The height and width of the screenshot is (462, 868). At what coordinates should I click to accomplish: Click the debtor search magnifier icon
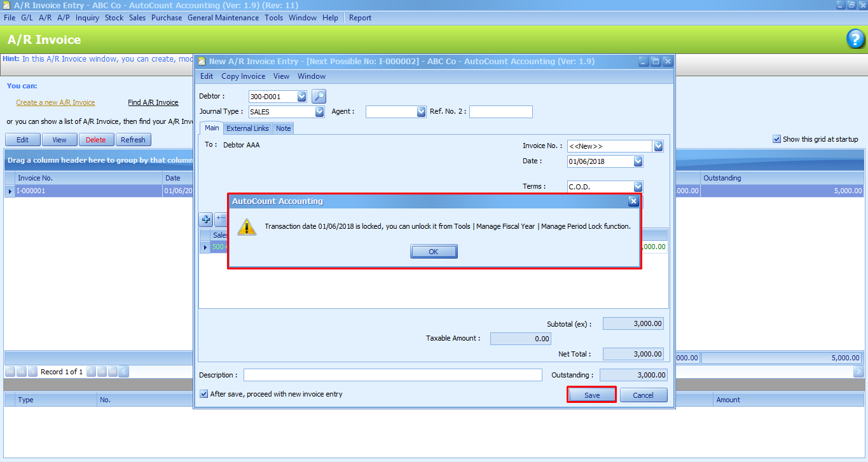pyautogui.click(x=319, y=97)
